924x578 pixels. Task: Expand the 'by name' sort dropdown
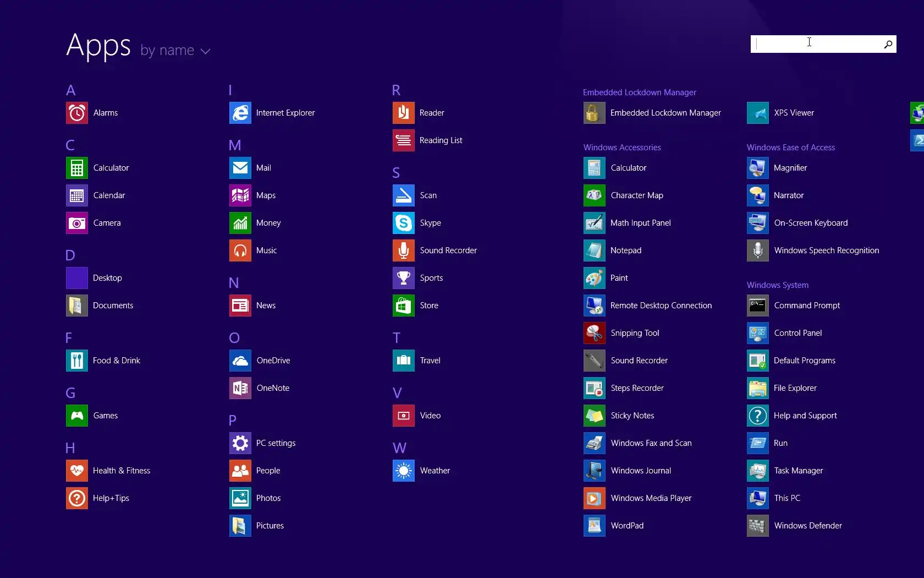click(175, 51)
